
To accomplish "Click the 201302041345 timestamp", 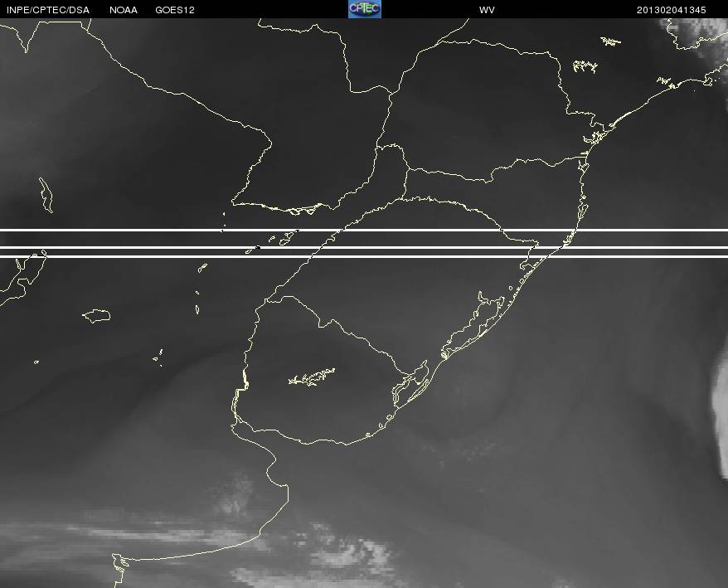I will (x=671, y=10).
